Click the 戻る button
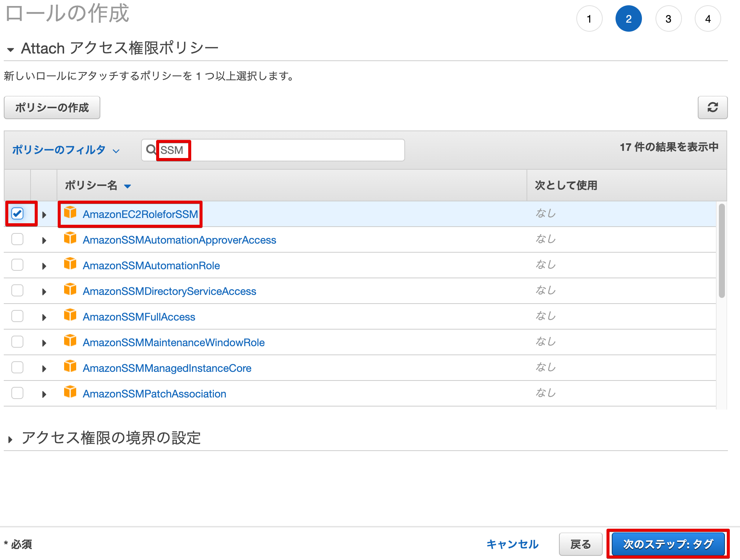This screenshot has height=560, width=740. pos(580,544)
